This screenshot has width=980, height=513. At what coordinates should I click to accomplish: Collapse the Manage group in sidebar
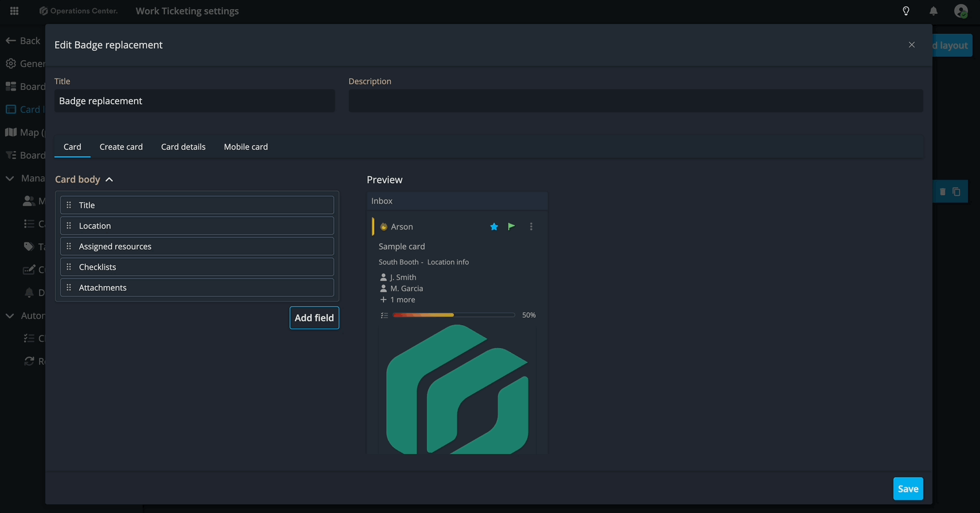10,178
